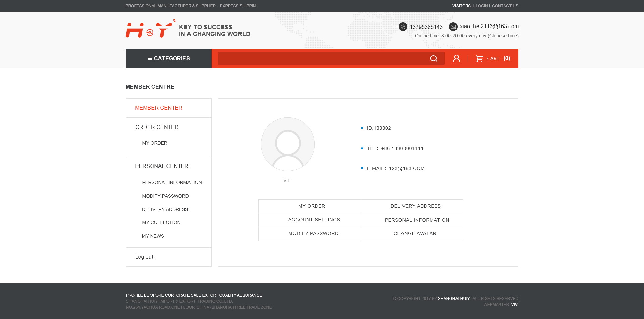Click footer PROFILE BE SPOKE CORPORATE line

(194, 295)
